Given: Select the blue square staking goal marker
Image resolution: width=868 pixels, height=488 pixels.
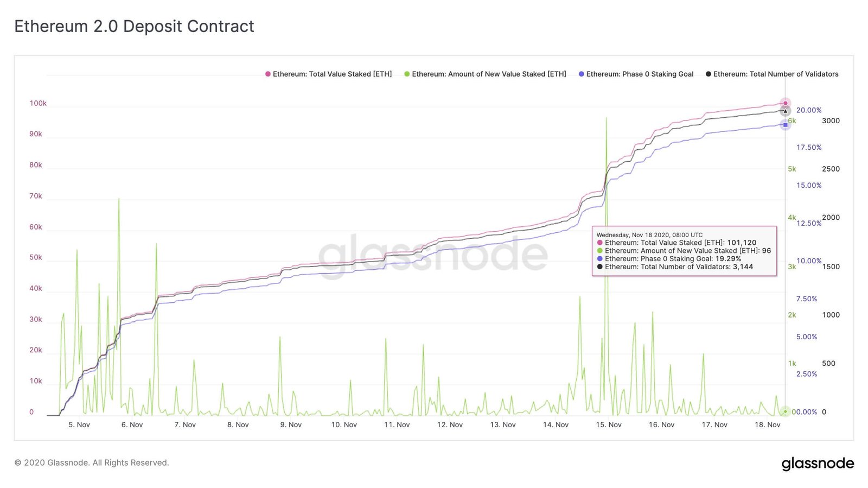Looking at the screenshot, I should click(785, 125).
